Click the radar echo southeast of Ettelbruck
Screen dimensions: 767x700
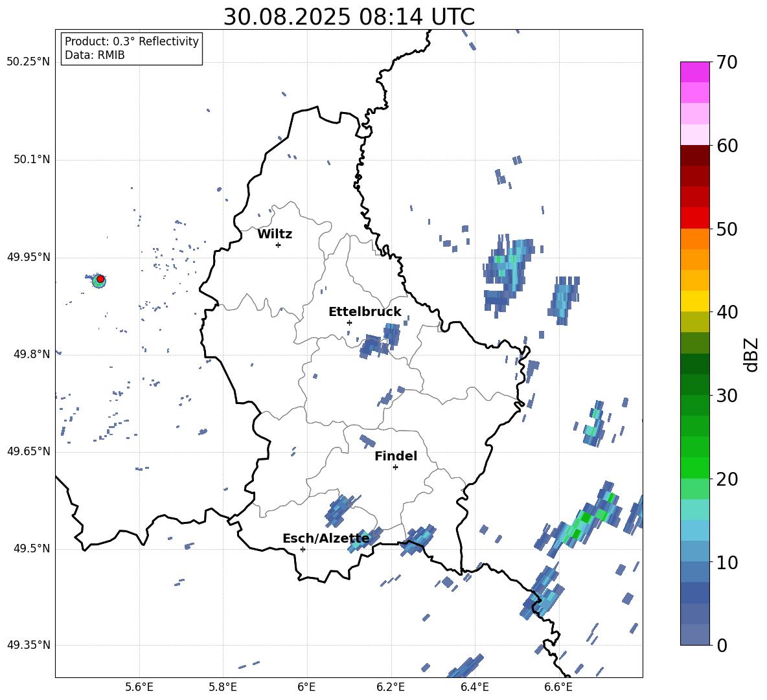pos(380,341)
